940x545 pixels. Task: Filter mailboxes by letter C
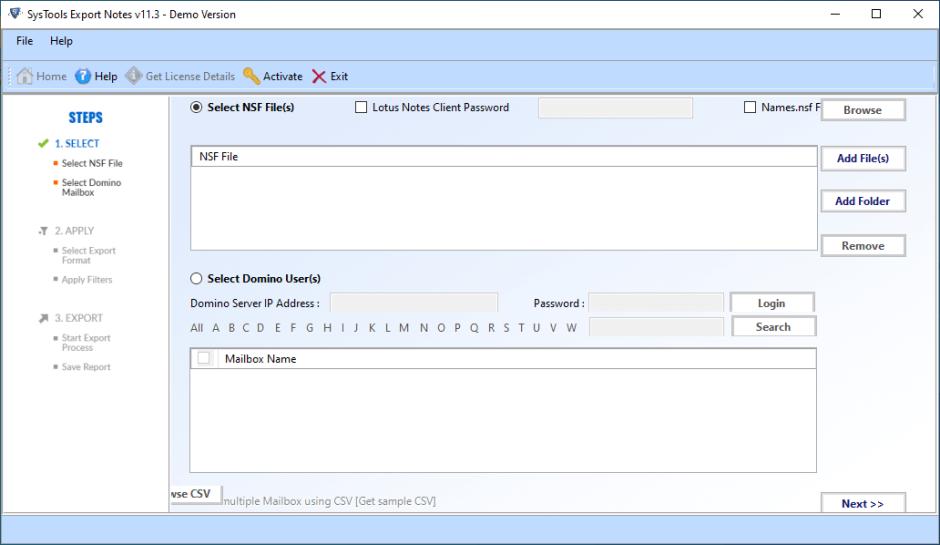pos(246,328)
